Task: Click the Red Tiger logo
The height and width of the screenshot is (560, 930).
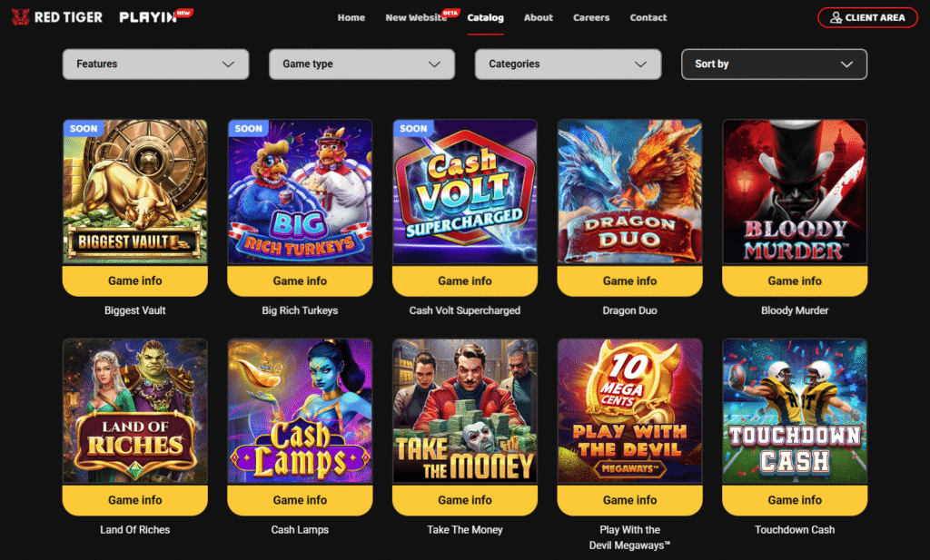Action: tap(57, 17)
